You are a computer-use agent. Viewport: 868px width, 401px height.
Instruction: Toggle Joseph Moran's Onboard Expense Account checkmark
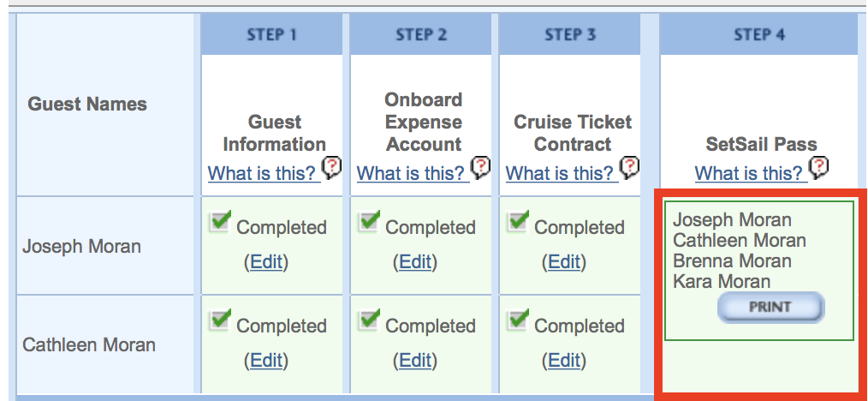click(x=369, y=222)
